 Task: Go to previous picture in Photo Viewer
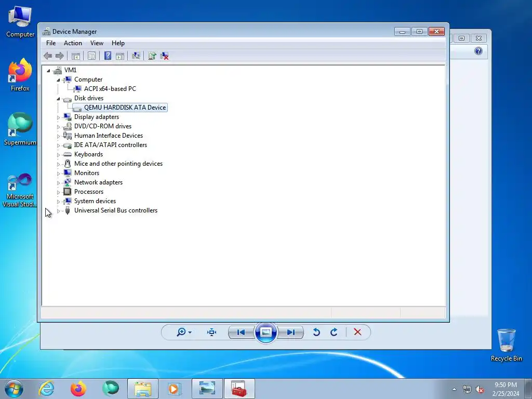coord(241,332)
